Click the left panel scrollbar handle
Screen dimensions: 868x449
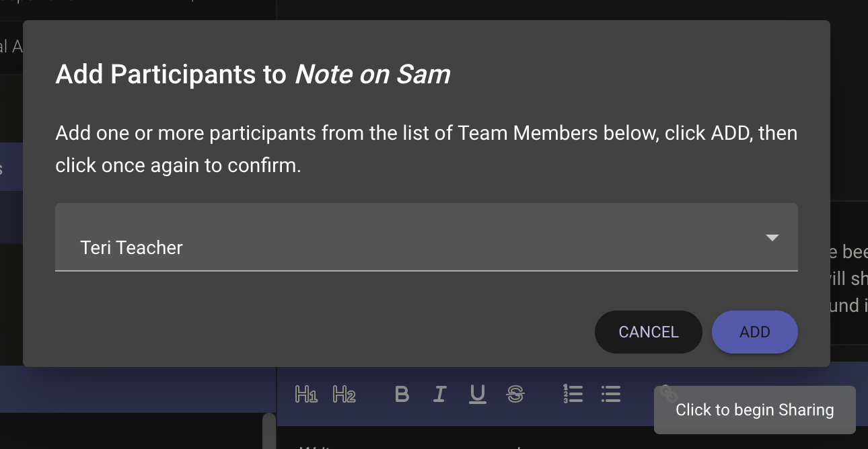click(268, 430)
